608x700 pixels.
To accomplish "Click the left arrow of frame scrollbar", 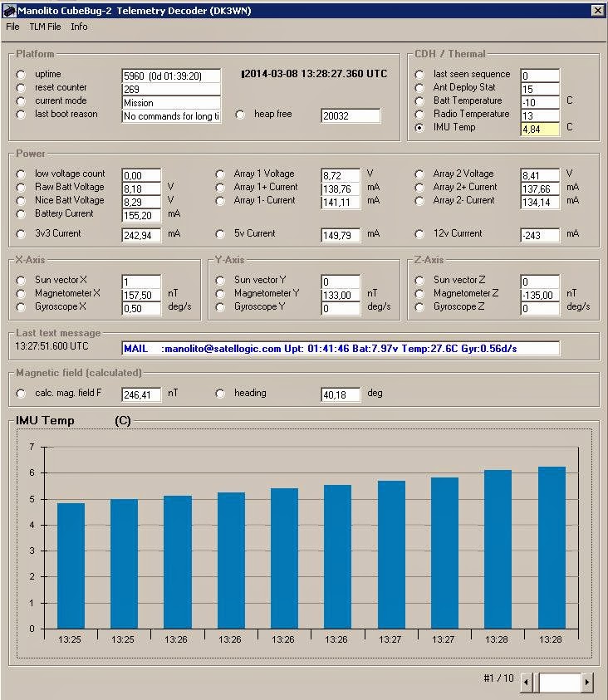I will [527, 682].
